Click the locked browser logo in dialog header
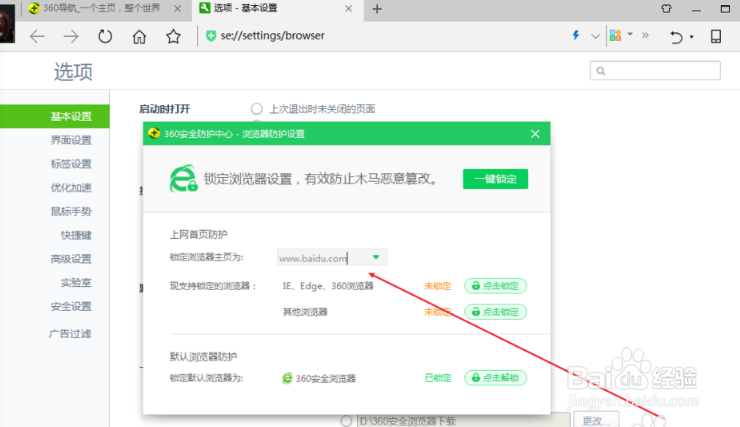The width and height of the screenshot is (740, 427). coord(183,178)
